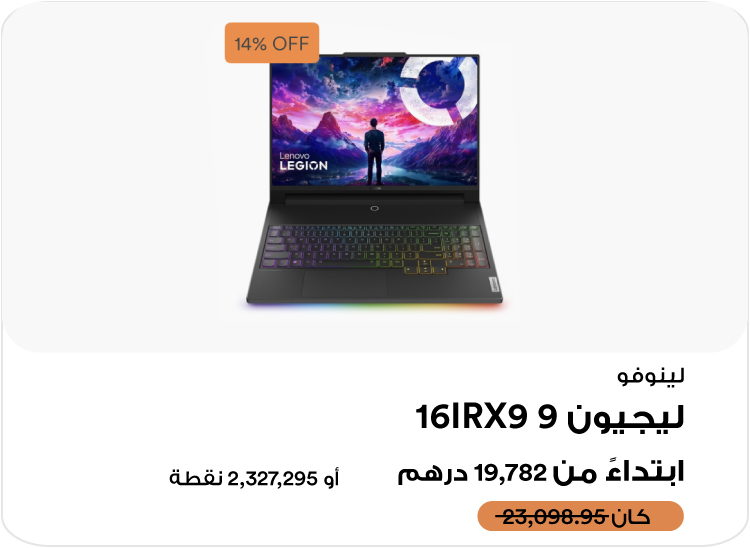
Task: Open the ليجيون 9 16IRX9 product title
Action: 550,417
